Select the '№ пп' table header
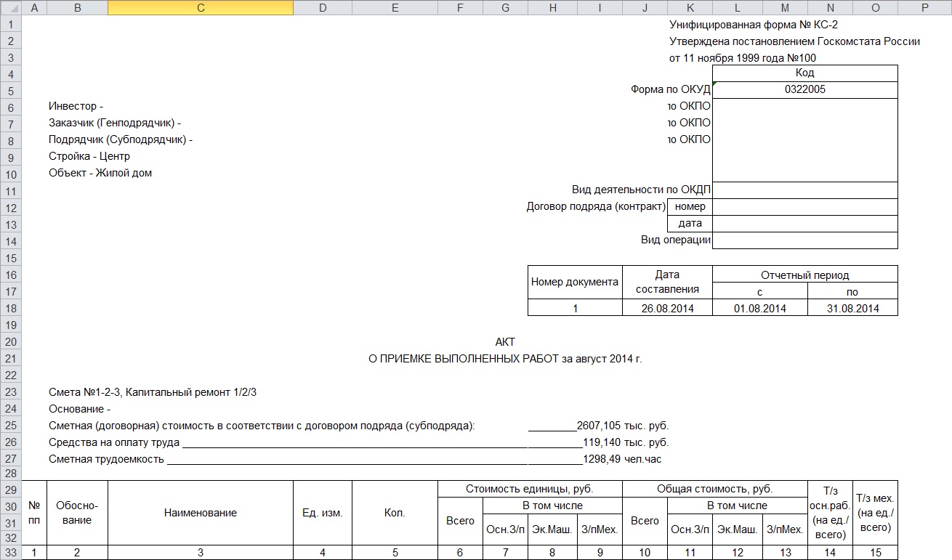The width and height of the screenshot is (952, 560). tap(34, 513)
